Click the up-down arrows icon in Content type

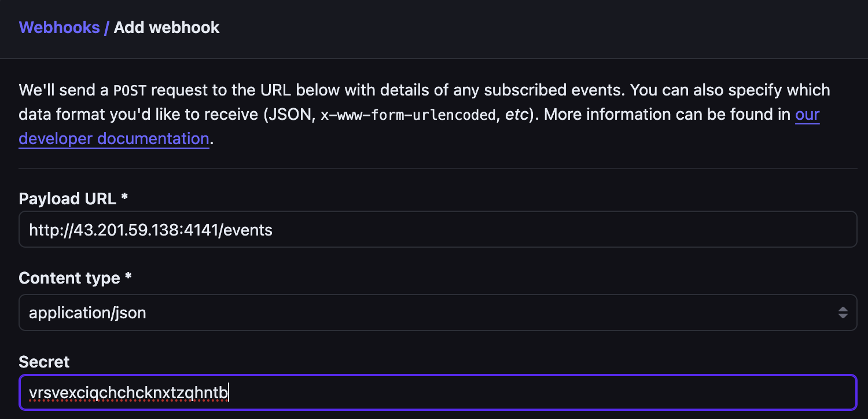coord(843,313)
